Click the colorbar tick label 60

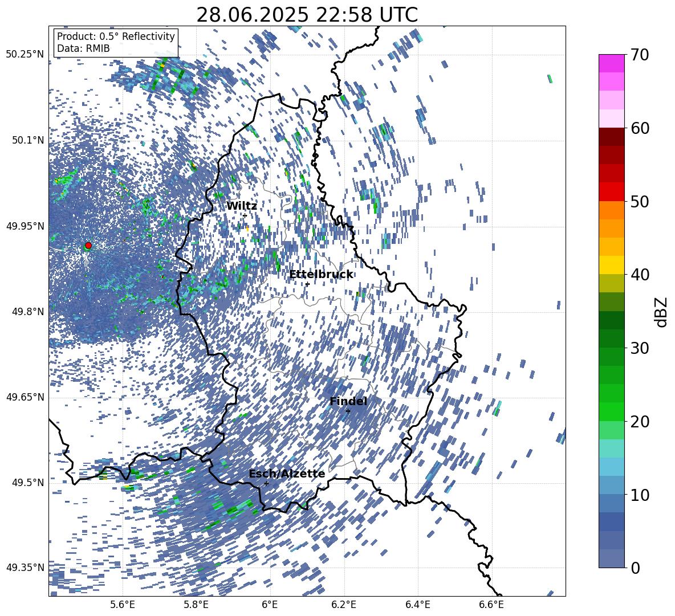click(640, 128)
